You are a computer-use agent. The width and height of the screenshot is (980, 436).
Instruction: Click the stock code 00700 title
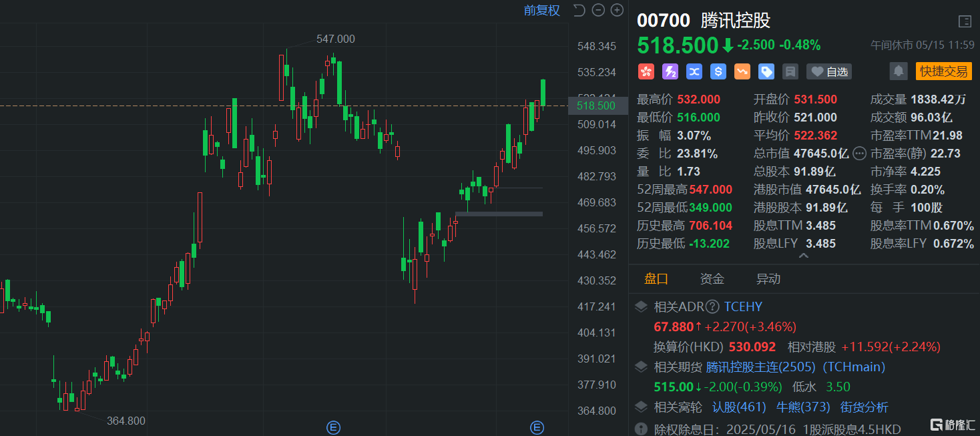click(664, 21)
